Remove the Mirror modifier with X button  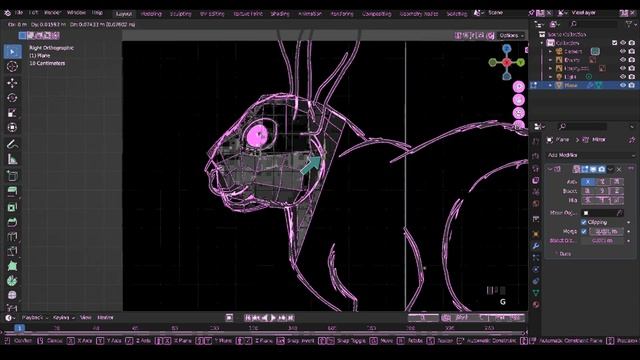[619, 169]
